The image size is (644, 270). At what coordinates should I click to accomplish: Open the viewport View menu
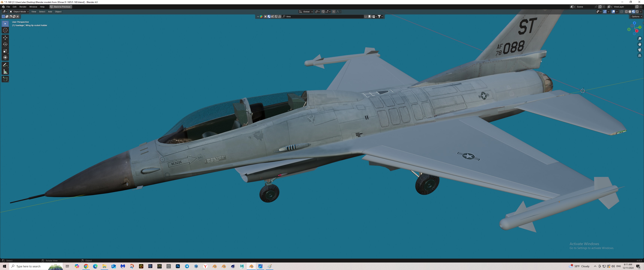[x=34, y=12]
